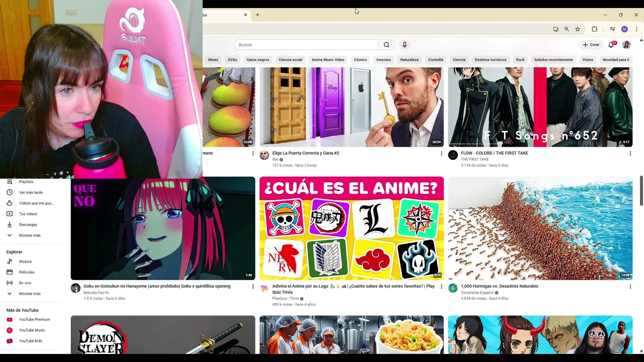The height and width of the screenshot is (362, 644).
Task: Select the OVAs filter chip
Action: tap(232, 60)
